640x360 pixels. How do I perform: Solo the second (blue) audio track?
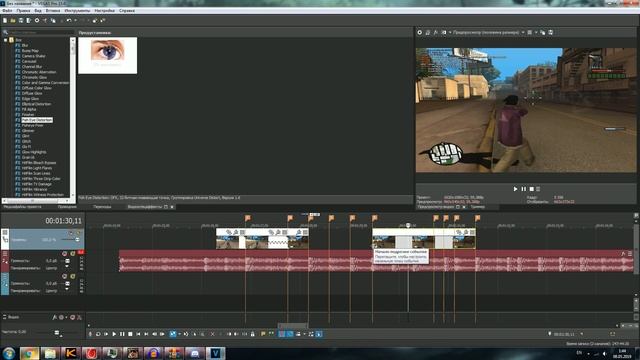73,276
